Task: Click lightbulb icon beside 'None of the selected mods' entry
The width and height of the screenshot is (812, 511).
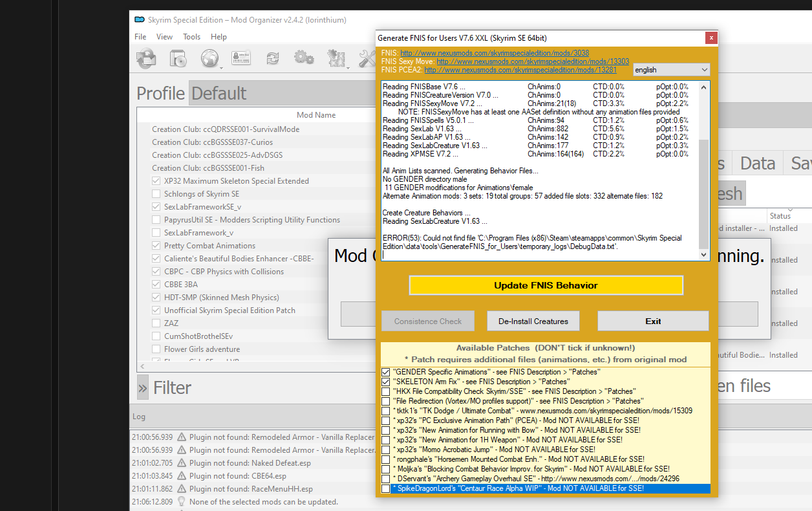Action: [182, 502]
